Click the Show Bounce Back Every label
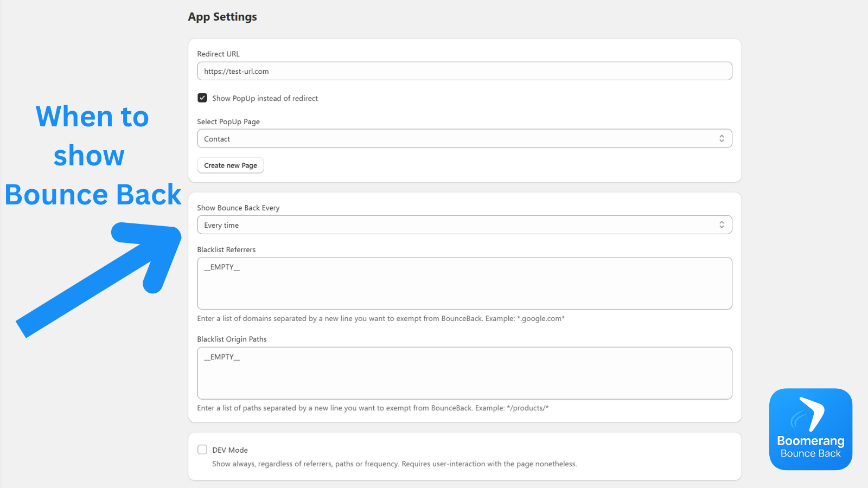This screenshot has width=868, height=488. click(238, 208)
